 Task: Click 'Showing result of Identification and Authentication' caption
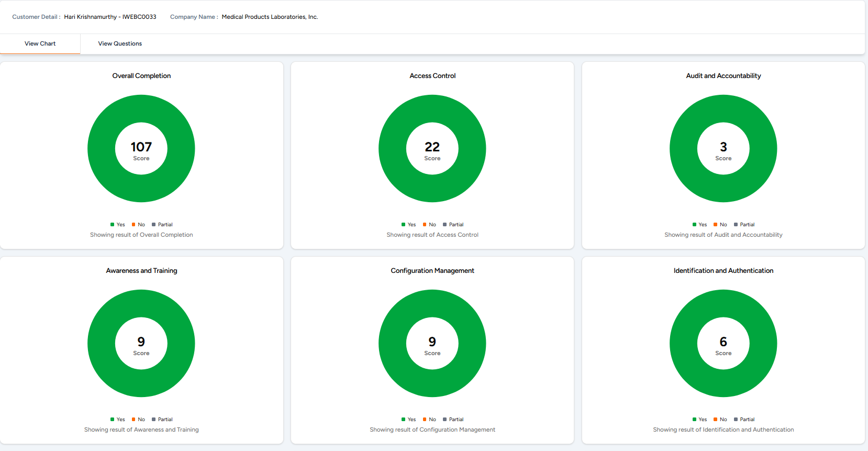click(x=724, y=430)
